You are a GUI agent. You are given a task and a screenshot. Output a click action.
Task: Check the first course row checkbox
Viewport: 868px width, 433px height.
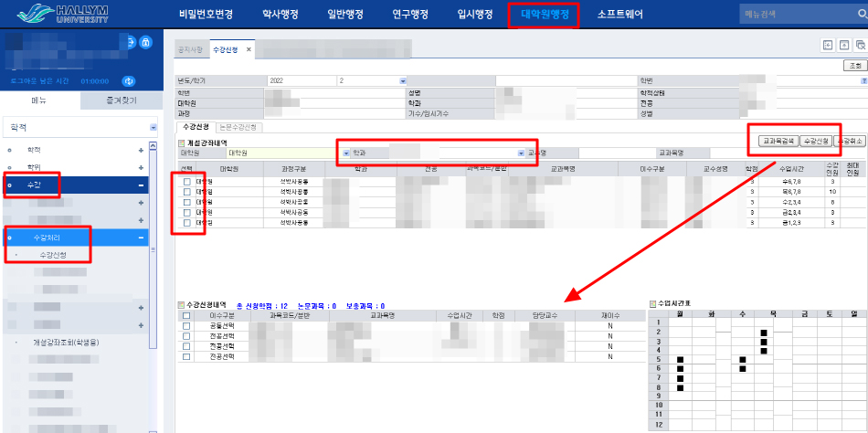point(187,183)
